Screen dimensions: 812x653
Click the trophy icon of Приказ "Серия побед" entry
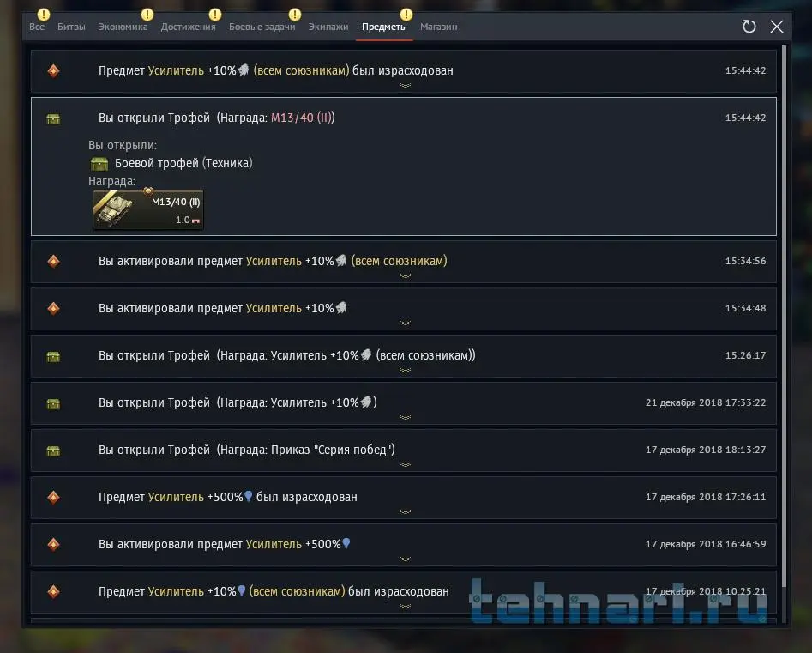pyautogui.click(x=53, y=450)
